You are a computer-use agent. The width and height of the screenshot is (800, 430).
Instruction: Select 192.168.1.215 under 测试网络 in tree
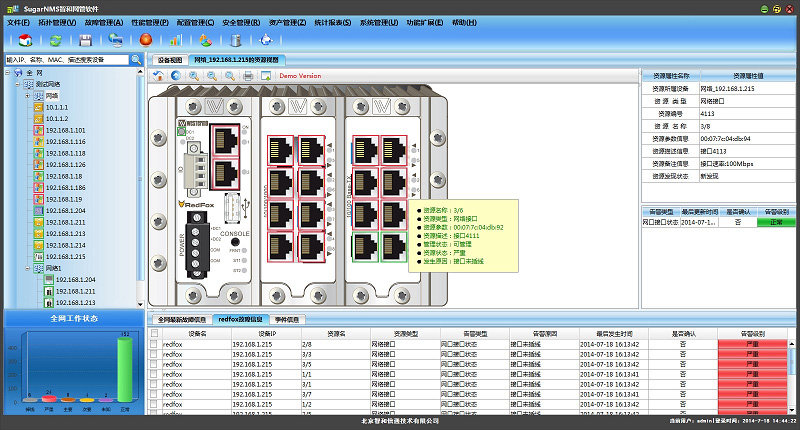(x=65, y=257)
